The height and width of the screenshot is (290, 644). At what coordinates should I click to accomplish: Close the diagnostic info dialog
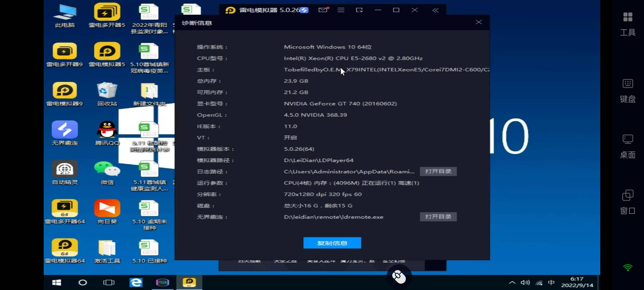(479, 22)
